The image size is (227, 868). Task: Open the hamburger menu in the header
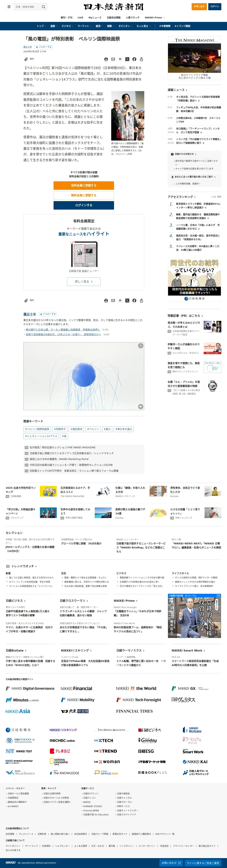click(x=9, y=7)
